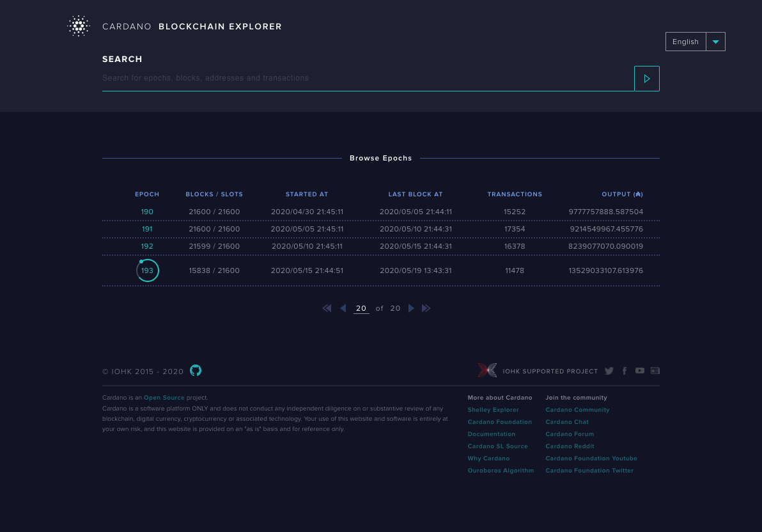Click the IOHK logo beside 'IOHK SUPPORTED PROJECT'
762x532 pixels.
[487, 370]
